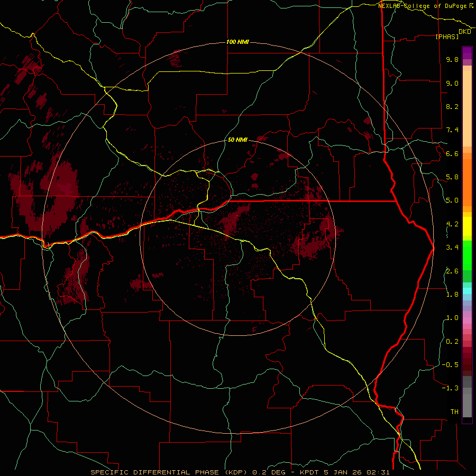
Task: Click the 9.8 legend value
Action: click(452, 59)
